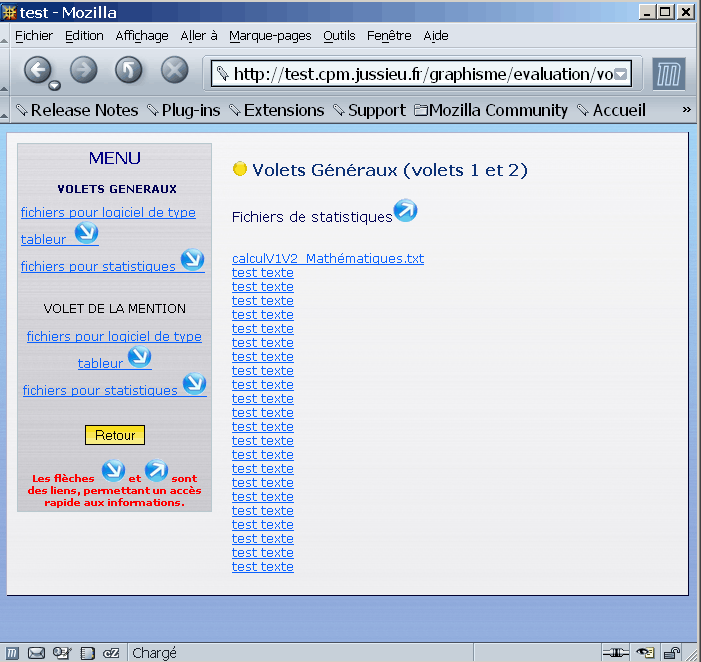Open the Support bookmark
Screen dimensions: 701x662
pos(369,110)
